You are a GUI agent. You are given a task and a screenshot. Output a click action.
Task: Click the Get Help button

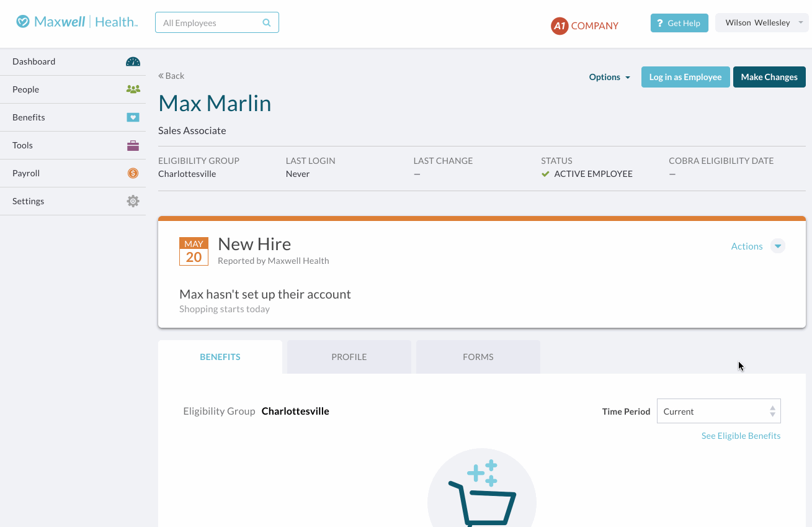[679, 23]
